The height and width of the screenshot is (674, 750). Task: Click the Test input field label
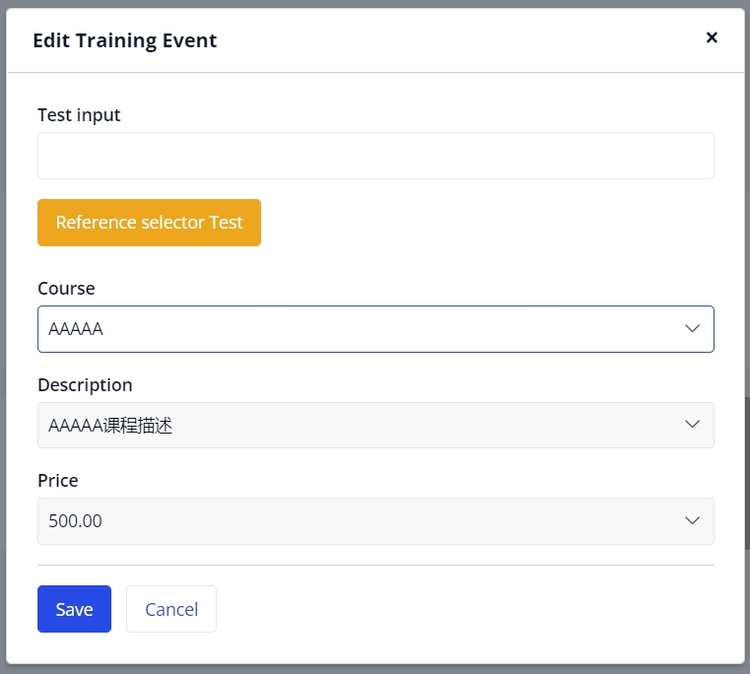[79, 115]
